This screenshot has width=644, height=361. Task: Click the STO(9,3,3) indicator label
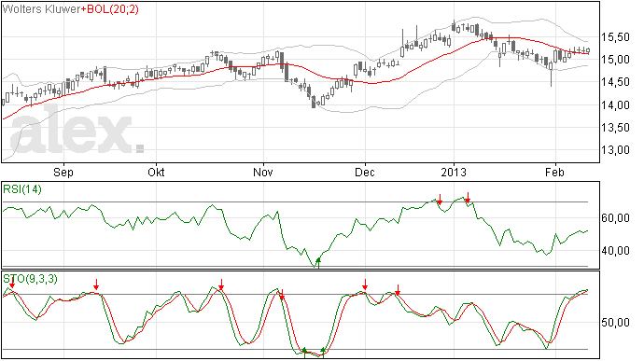(31, 279)
